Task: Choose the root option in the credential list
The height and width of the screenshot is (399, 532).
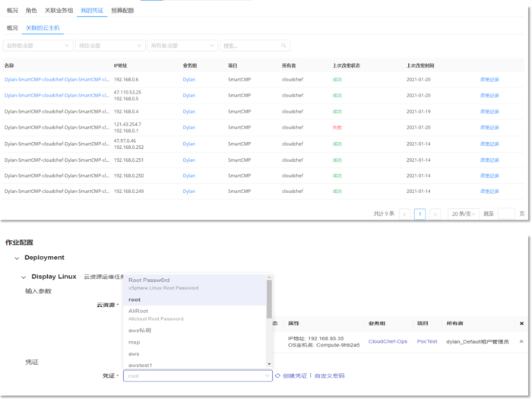Action: click(195, 299)
